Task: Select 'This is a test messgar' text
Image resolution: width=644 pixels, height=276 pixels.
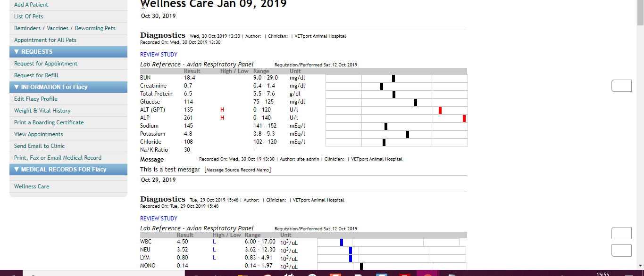Action: 170,169
